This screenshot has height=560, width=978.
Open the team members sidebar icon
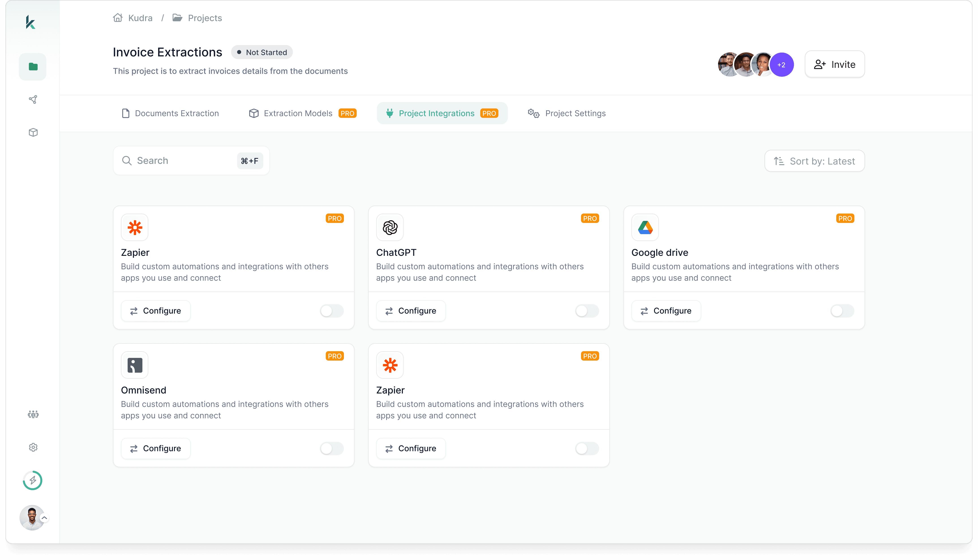coord(33,414)
